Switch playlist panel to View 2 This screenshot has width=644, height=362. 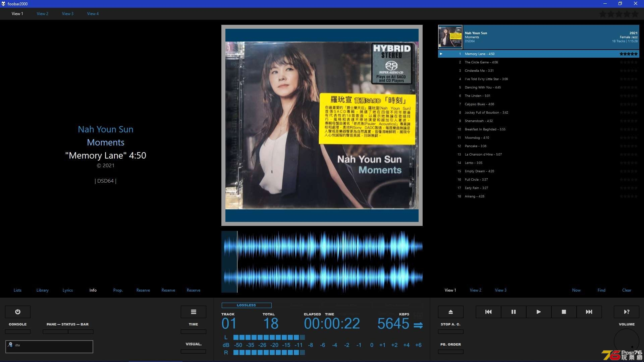(476, 290)
